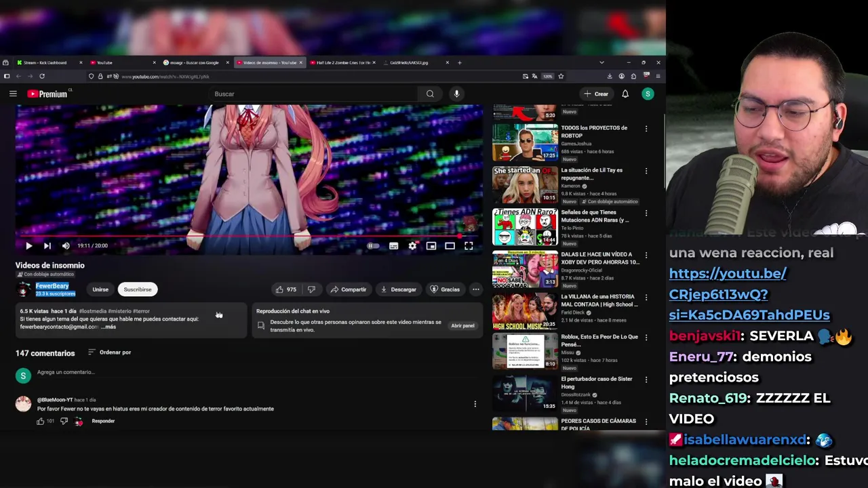This screenshot has width=868, height=488.
Task: Expand the description with ...más
Action: (108, 327)
